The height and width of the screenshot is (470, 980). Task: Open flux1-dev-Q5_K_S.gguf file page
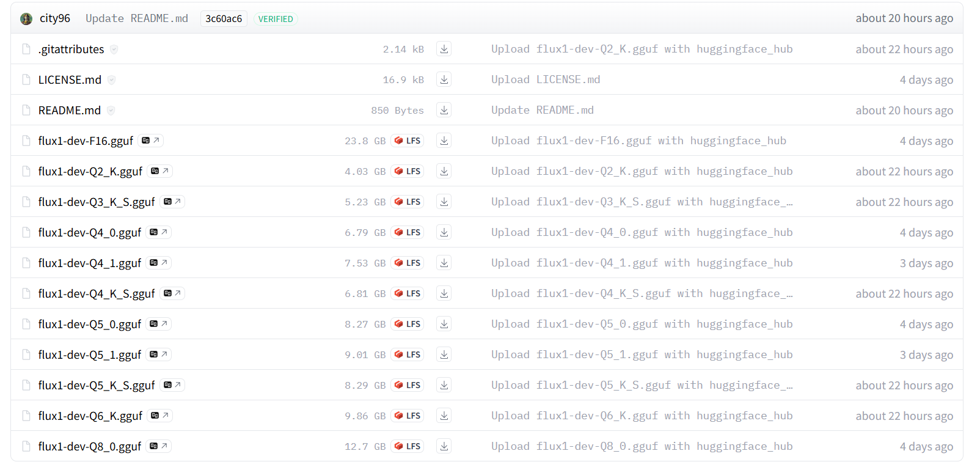click(x=97, y=386)
